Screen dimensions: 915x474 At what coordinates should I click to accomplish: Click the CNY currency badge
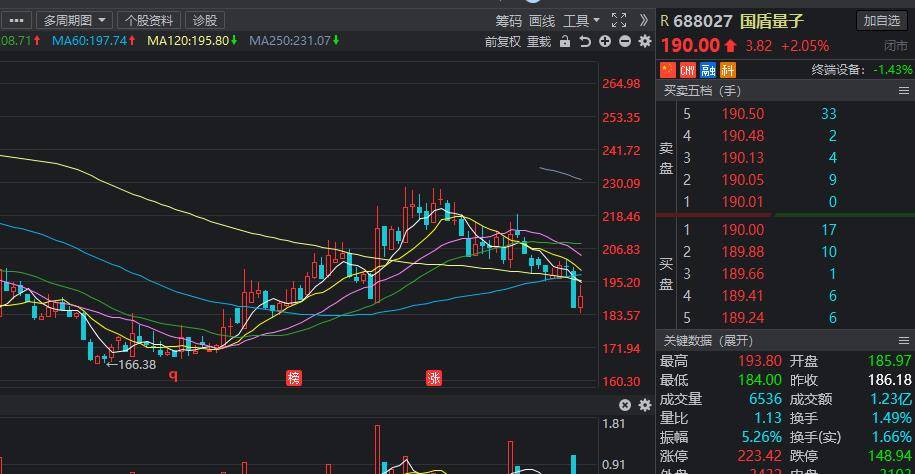click(688, 70)
